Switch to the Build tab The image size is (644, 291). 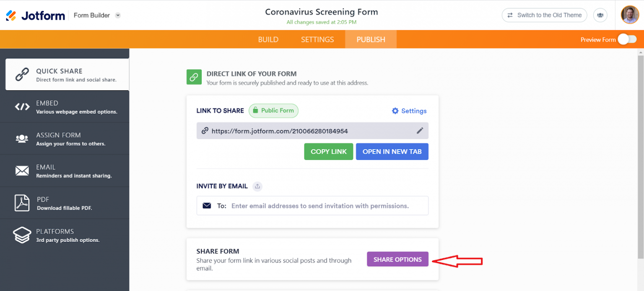(268, 39)
